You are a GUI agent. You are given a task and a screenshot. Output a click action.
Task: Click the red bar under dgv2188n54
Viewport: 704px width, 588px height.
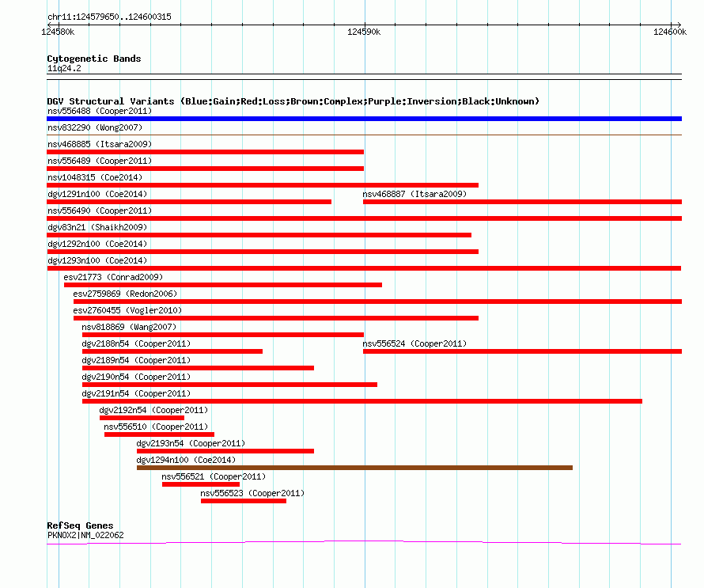(172, 351)
